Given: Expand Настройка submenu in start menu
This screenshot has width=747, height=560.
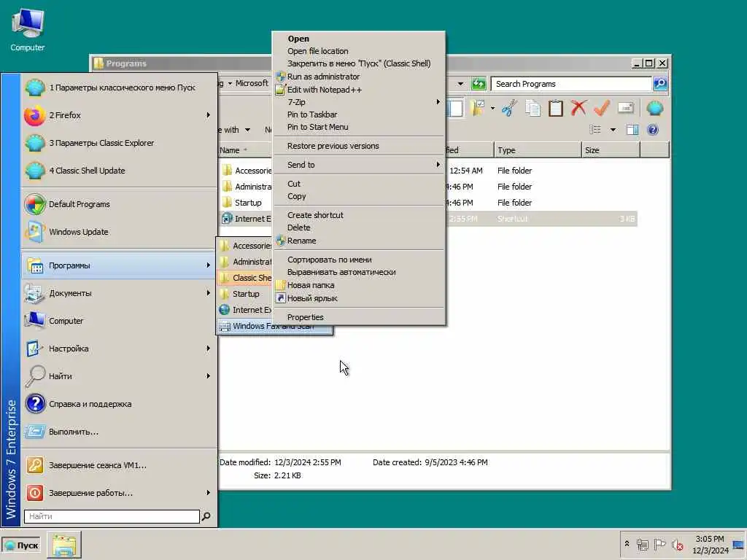Looking at the screenshot, I should coord(119,349).
